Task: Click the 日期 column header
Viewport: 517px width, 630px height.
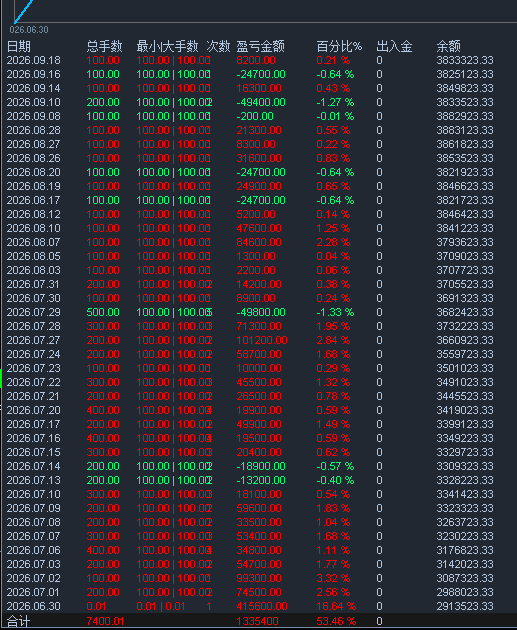Action: [18, 47]
